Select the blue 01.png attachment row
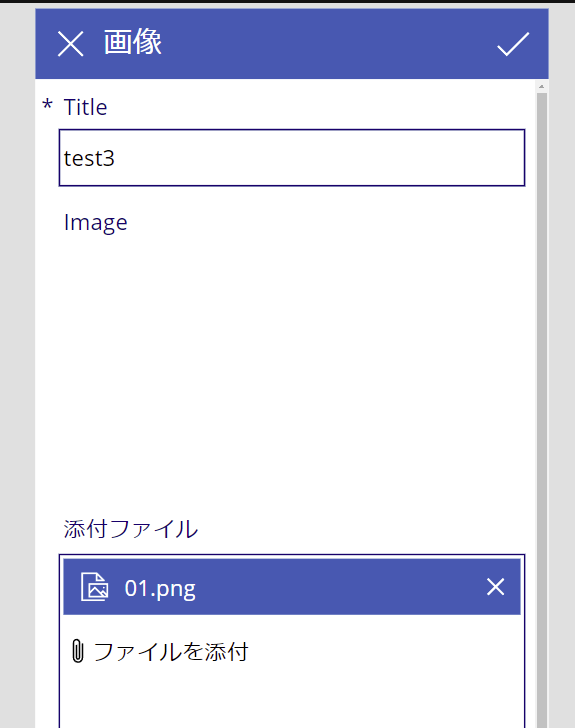575x728 pixels. coord(292,587)
